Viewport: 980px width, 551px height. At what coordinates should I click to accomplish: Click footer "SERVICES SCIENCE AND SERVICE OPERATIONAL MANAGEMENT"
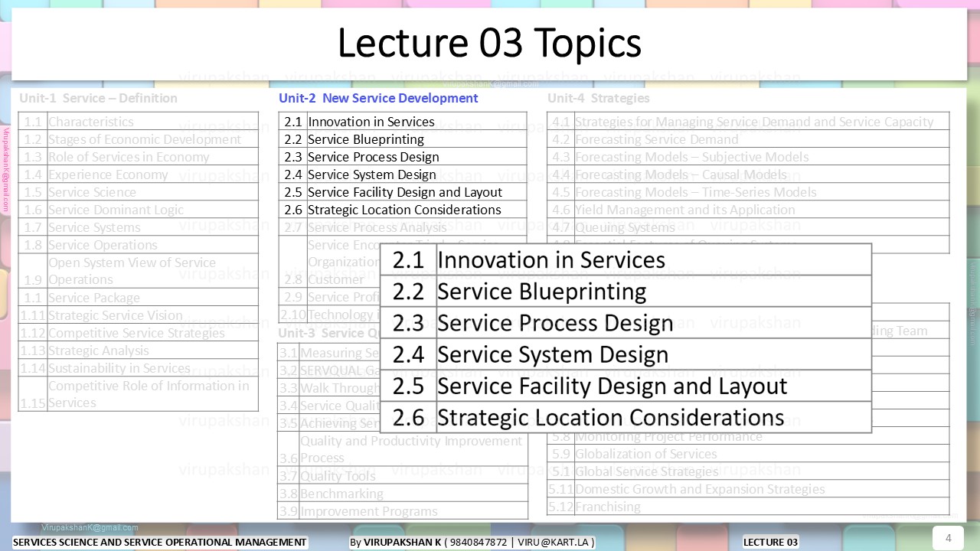(x=160, y=543)
